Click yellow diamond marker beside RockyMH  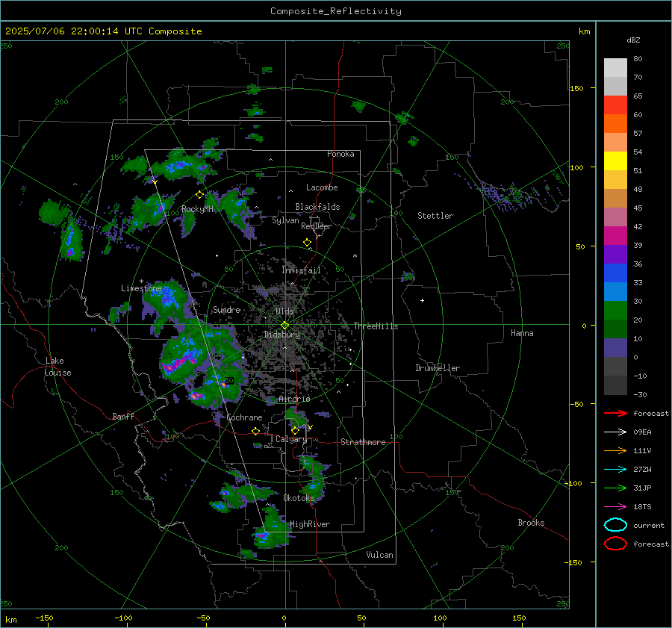point(199,195)
